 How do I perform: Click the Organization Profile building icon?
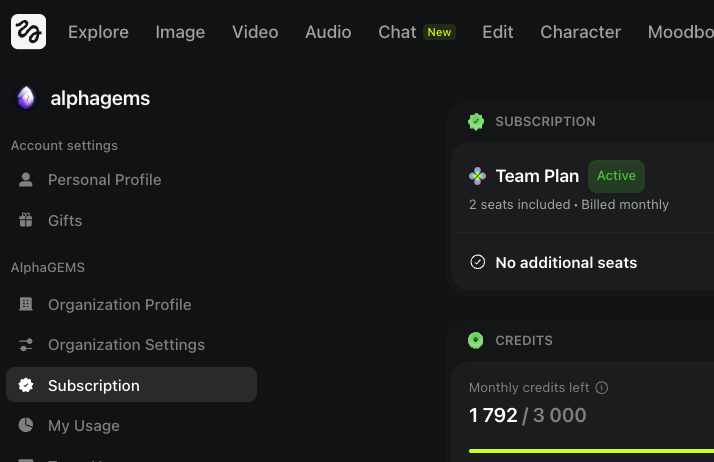(x=26, y=304)
